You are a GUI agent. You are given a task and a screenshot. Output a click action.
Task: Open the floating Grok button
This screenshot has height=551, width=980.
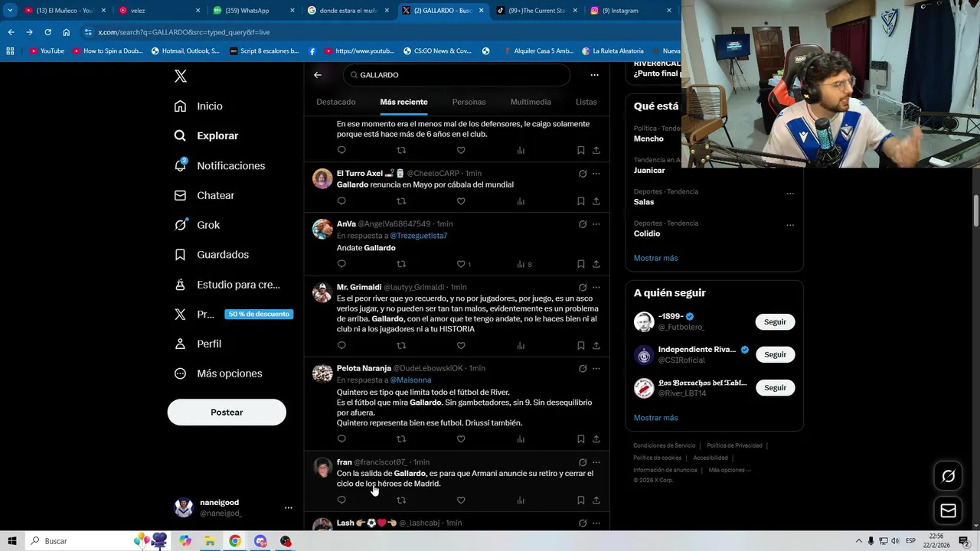click(x=948, y=476)
